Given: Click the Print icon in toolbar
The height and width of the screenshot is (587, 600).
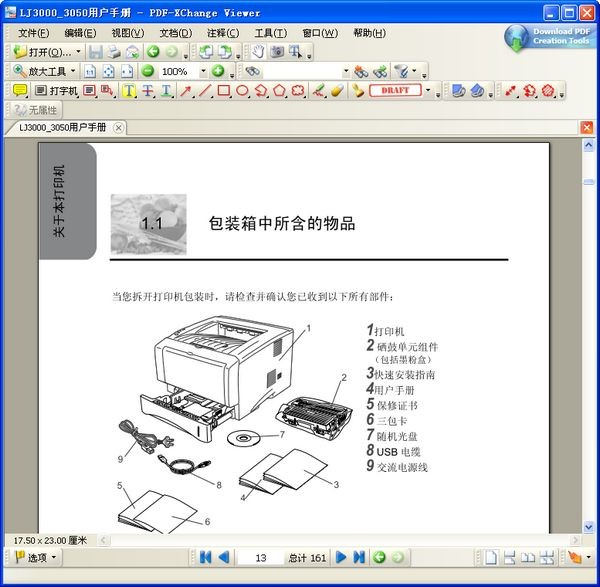Looking at the screenshot, I should 113,51.
